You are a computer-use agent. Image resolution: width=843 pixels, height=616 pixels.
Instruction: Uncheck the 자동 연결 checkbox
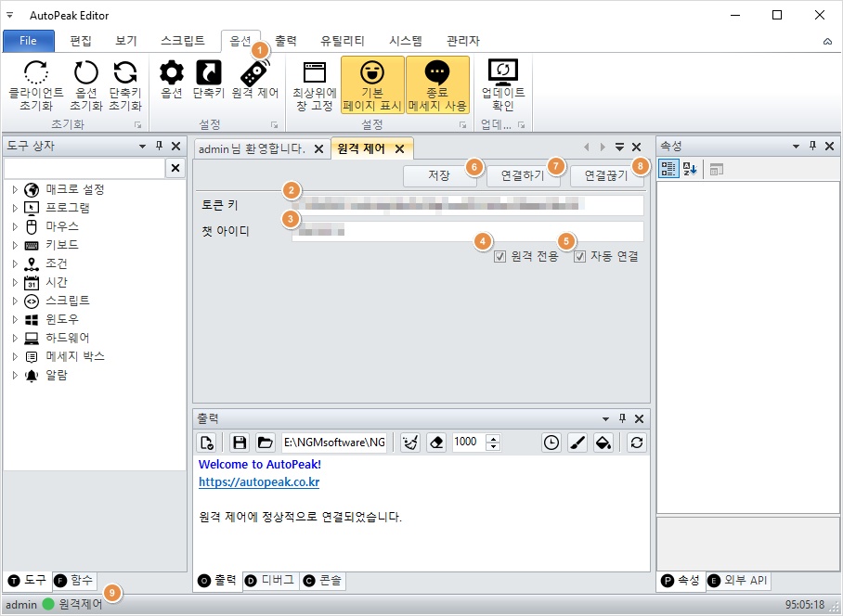point(579,257)
